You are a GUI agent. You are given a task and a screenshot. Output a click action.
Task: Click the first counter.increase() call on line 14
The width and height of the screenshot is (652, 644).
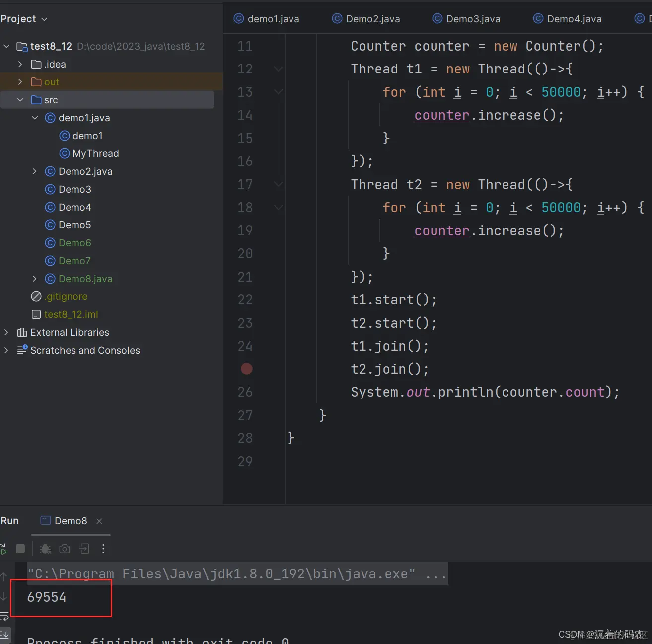point(489,115)
